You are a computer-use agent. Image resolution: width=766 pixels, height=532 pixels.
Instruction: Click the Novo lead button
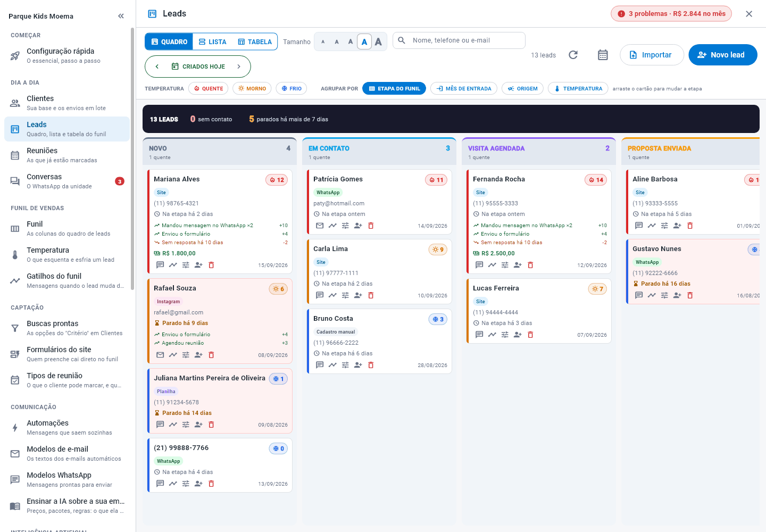point(722,55)
